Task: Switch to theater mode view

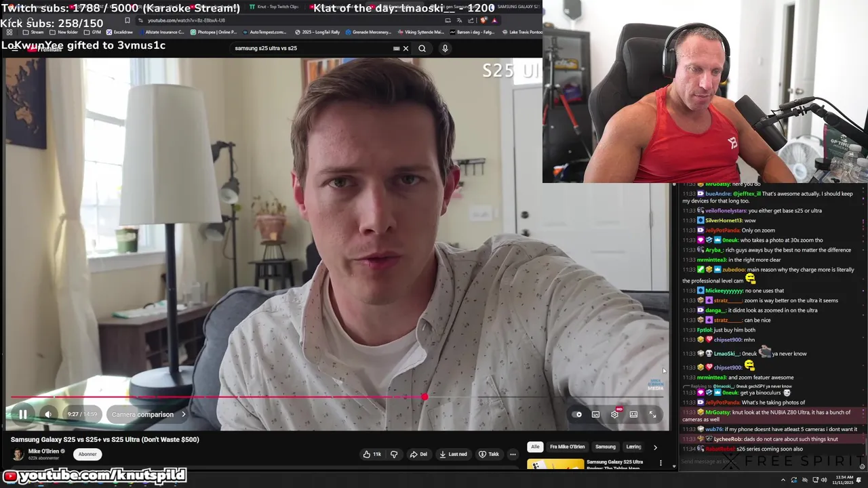Action: (x=633, y=414)
